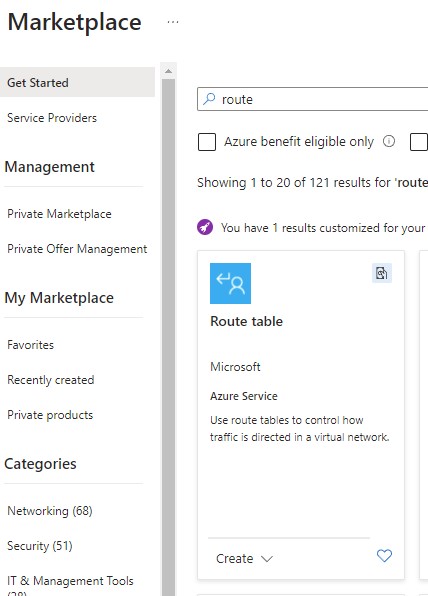Go to Private Offer Management
Image resolution: width=428 pixels, height=596 pixels.
tap(77, 249)
